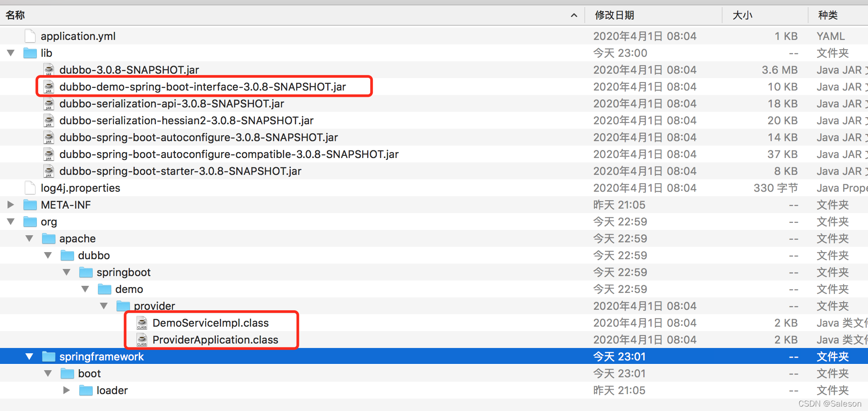Screen dimensions: 868x411
Task: Select the META-INF folder name
Action: [66, 205]
